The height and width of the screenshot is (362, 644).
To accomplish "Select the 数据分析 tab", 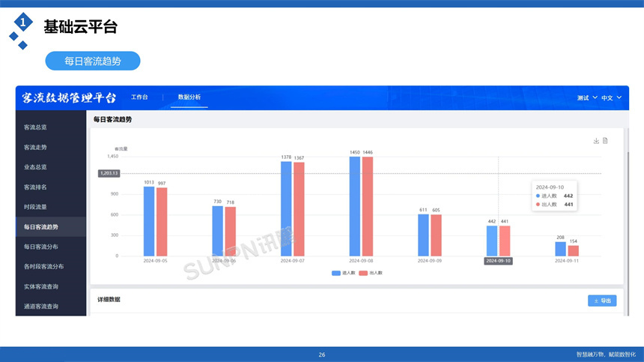I will (x=189, y=97).
